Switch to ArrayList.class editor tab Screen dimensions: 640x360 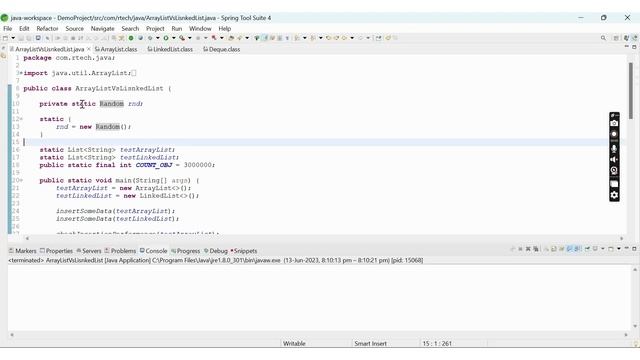116,49
